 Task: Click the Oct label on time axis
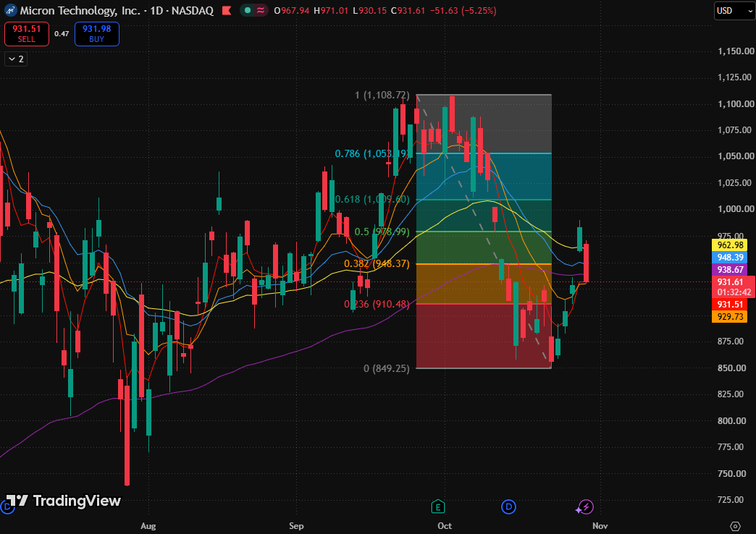point(445,526)
